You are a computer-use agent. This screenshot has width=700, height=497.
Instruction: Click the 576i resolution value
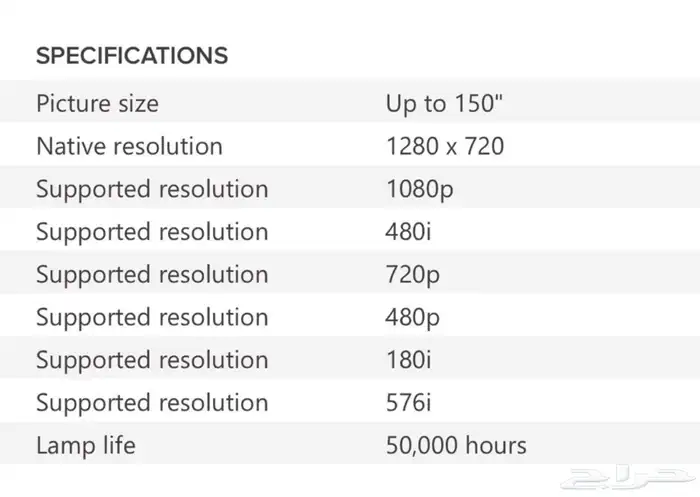[408, 403]
